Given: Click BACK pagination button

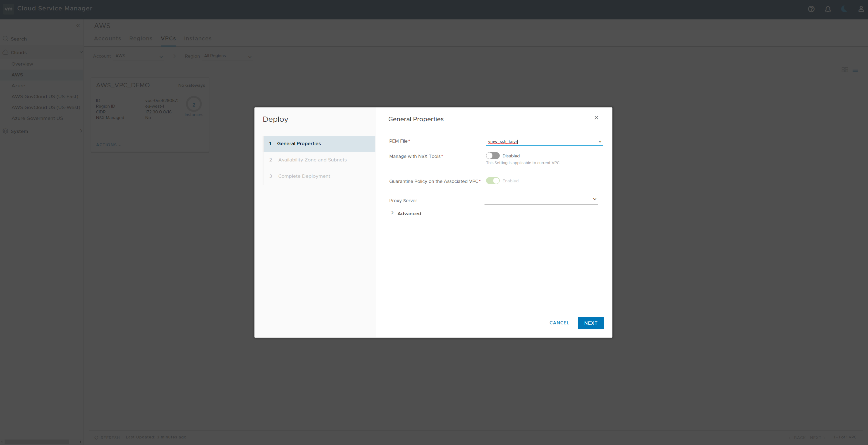Looking at the screenshot, I should 800,438.
